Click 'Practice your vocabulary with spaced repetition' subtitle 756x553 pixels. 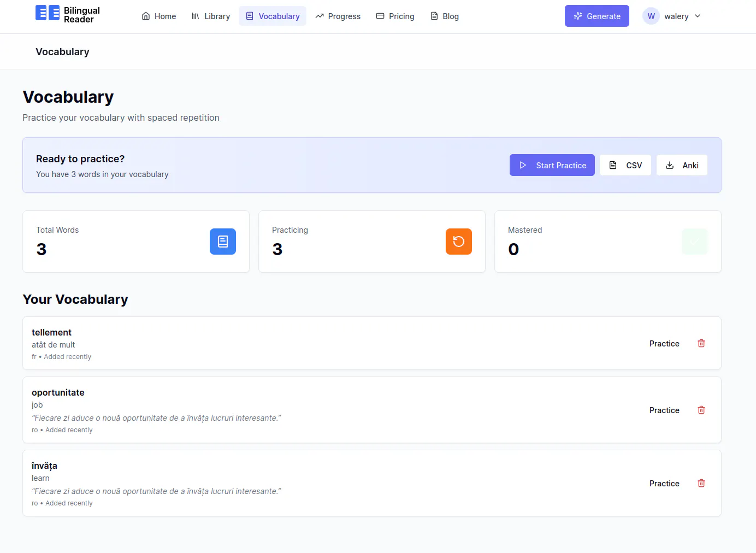[x=121, y=117]
